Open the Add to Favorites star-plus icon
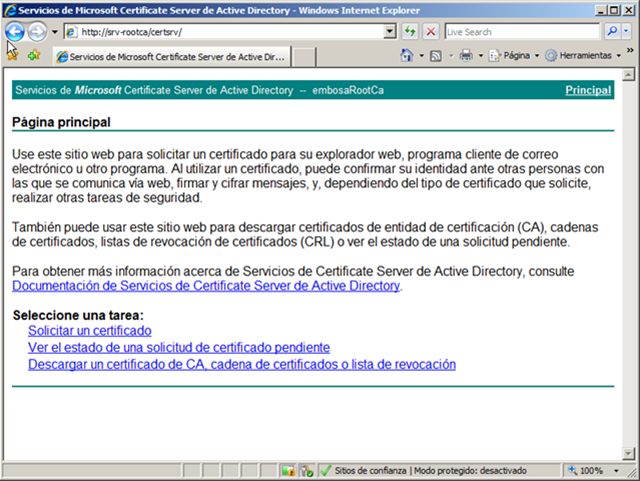This screenshot has height=481, width=640. tap(34, 55)
